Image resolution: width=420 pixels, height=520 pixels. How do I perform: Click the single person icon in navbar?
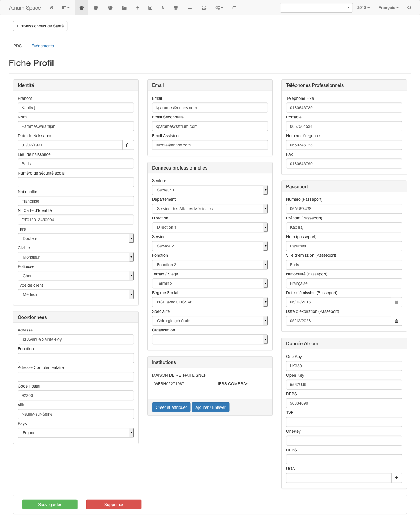[x=137, y=8]
